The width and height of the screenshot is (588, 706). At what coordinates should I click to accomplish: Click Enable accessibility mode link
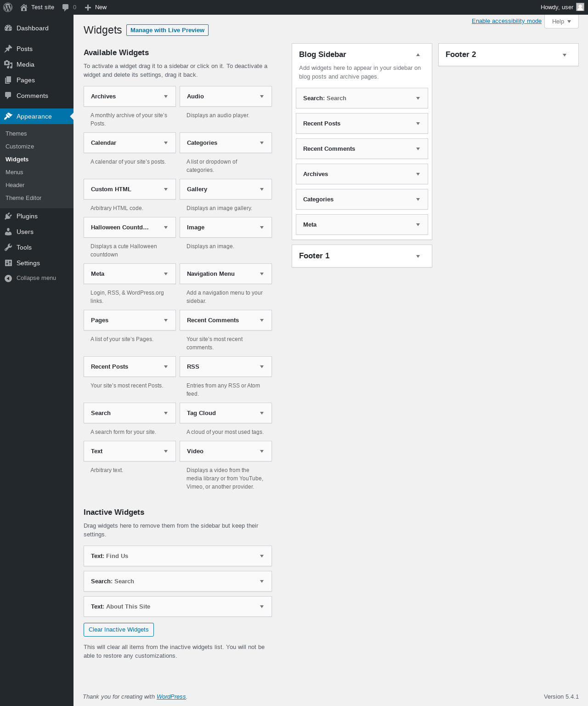tap(507, 21)
